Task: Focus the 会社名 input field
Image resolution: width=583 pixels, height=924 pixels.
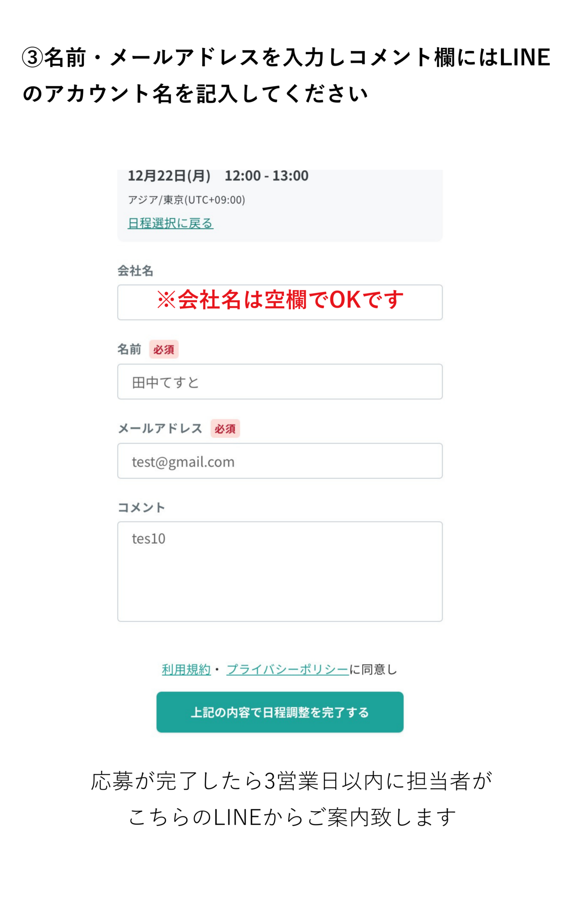Action: 280,302
